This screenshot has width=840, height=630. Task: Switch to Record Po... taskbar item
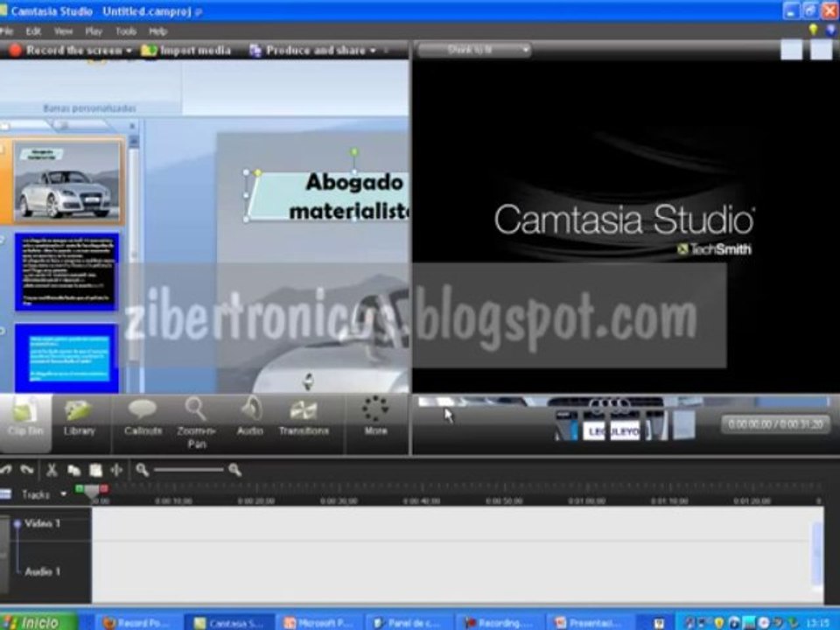pyautogui.click(x=136, y=622)
